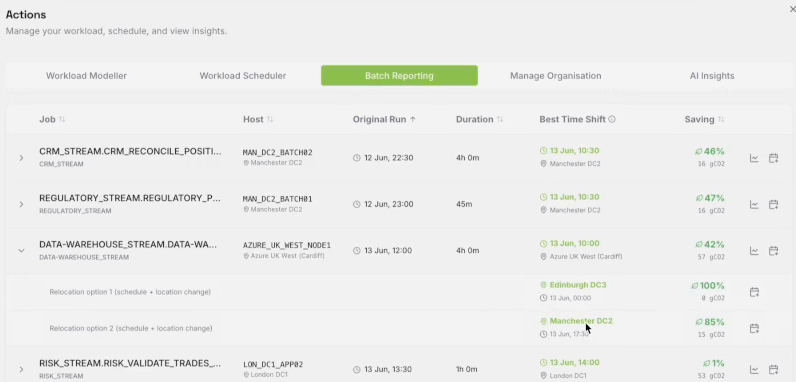This screenshot has height=382, width=796.
Task: Select the Batch Reporting tab
Action: click(x=399, y=76)
